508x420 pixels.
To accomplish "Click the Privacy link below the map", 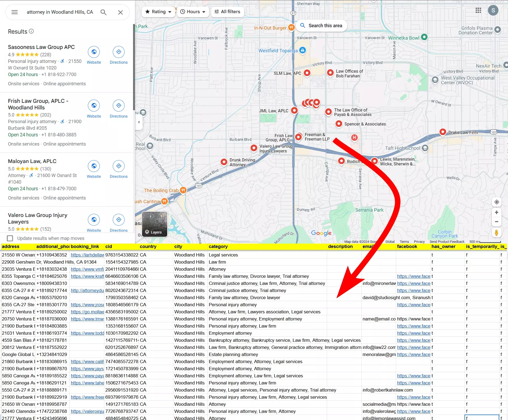I will point(419,242).
